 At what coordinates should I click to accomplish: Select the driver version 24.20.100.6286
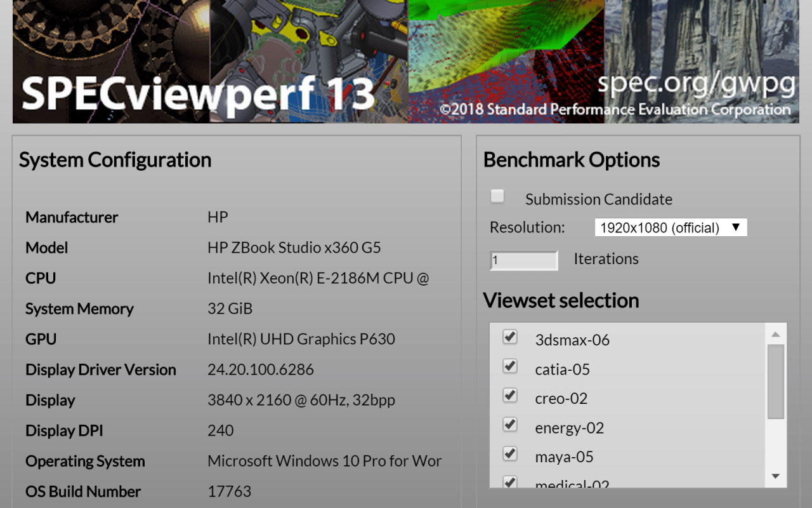click(x=261, y=370)
